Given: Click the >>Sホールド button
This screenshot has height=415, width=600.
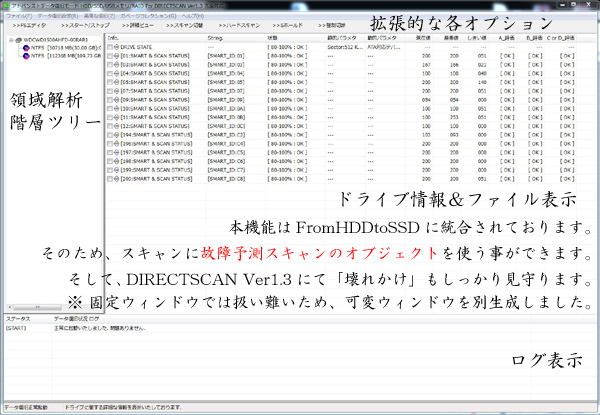Looking at the screenshot, I should pos(288,26).
